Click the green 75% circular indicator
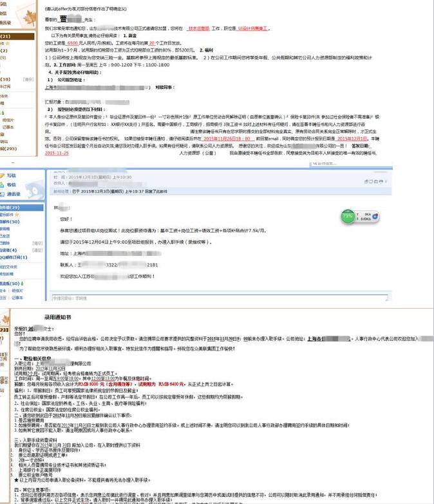This screenshot has height=504, width=434. 348,217
